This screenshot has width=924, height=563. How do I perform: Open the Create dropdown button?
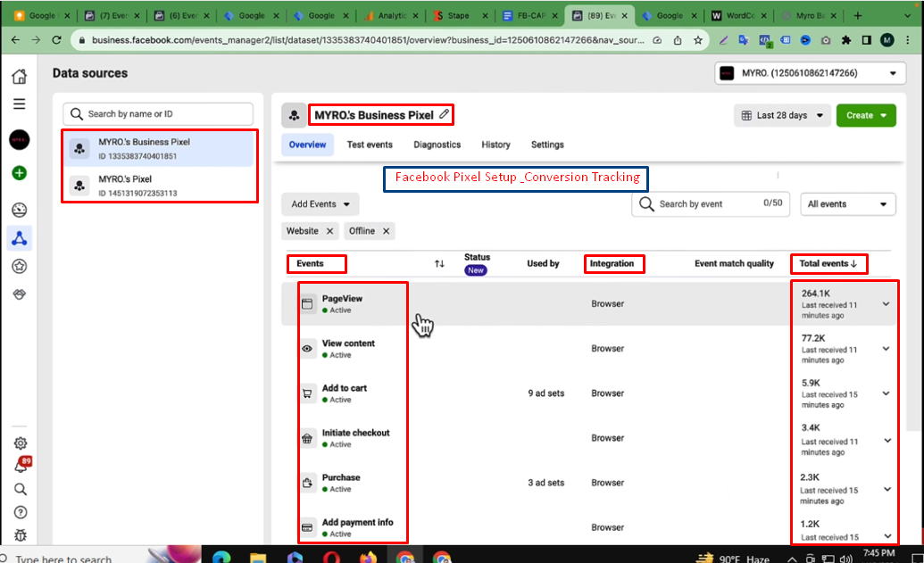(866, 115)
